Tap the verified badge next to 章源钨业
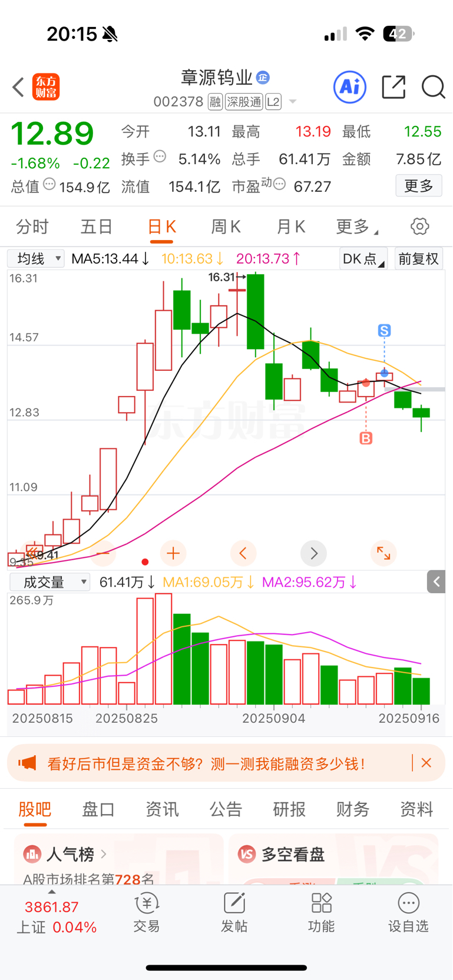This screenshot has height=980, width=453. click(263, 77)
